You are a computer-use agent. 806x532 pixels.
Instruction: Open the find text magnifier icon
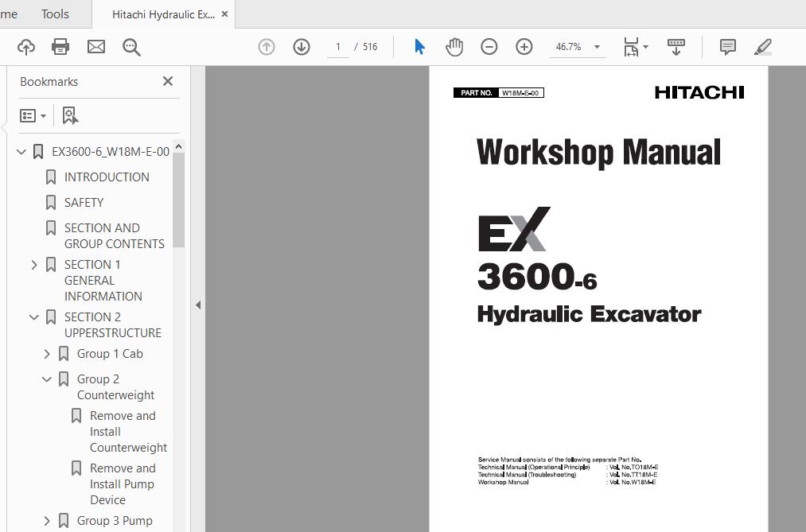point(131,47)
